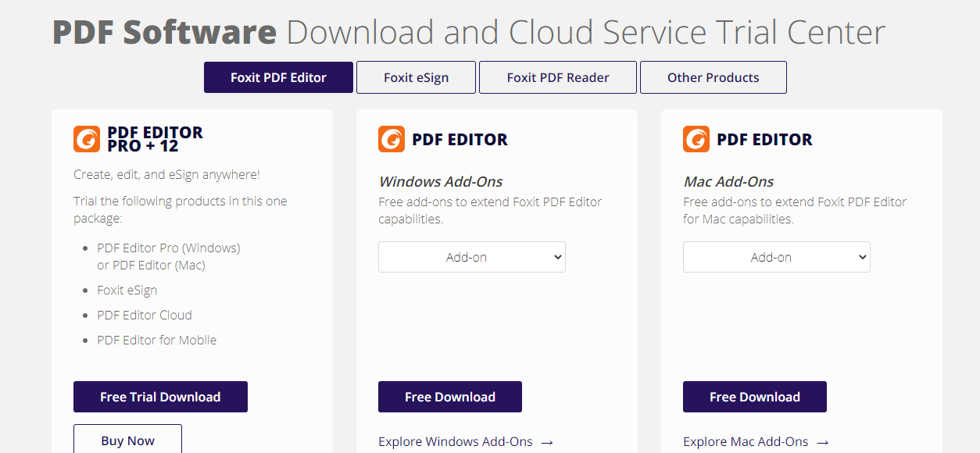Click the PDF EDITOR title above Mac Add-Ons
Viewport: 980px width, 453px height.
click(764, 140)
